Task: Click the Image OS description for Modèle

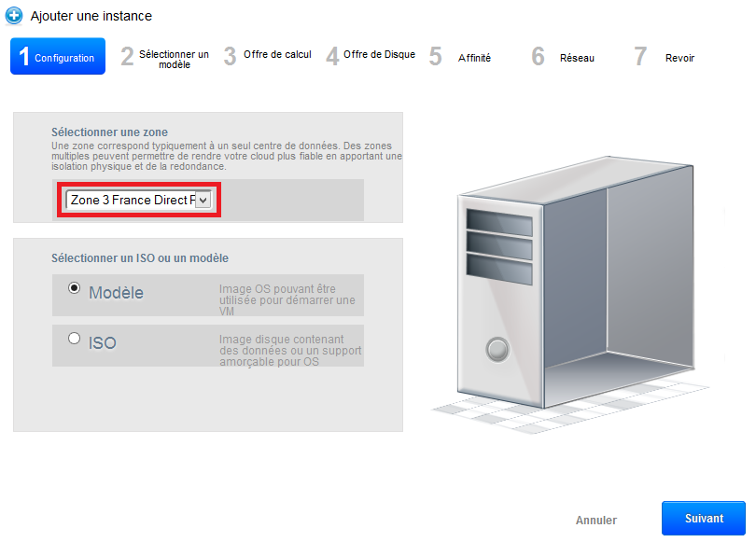Action: 287,300
